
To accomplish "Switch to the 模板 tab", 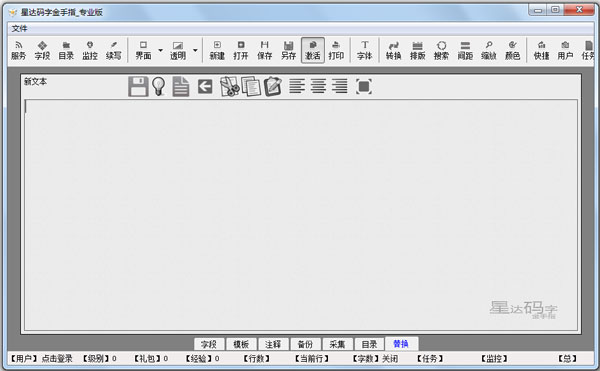I will (x=241, y=344).
